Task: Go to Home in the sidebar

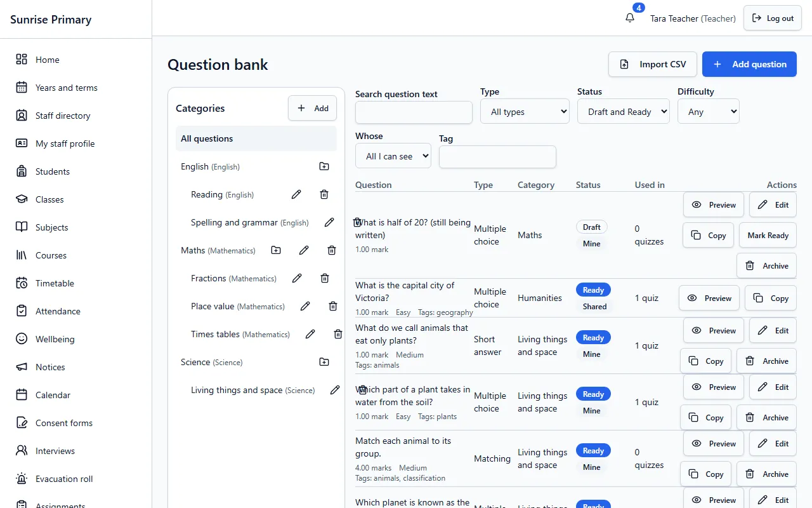Action: coord(76,60)
